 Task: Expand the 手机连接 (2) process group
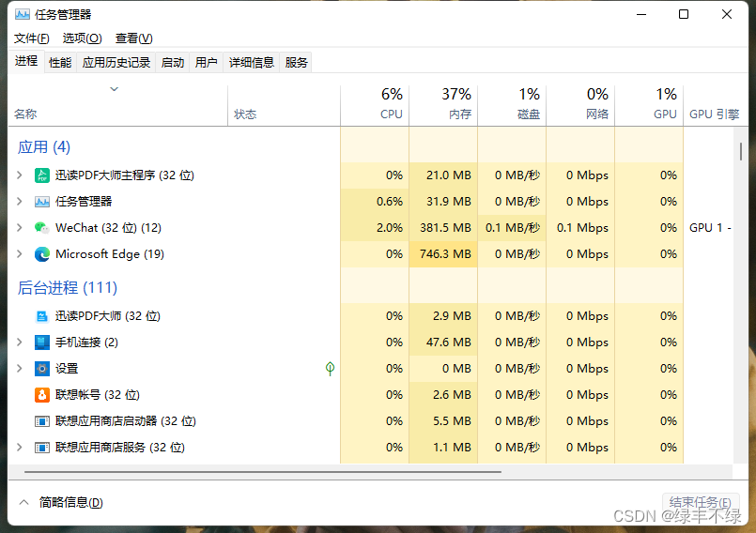pyautogui.click(x=20, y=343)
